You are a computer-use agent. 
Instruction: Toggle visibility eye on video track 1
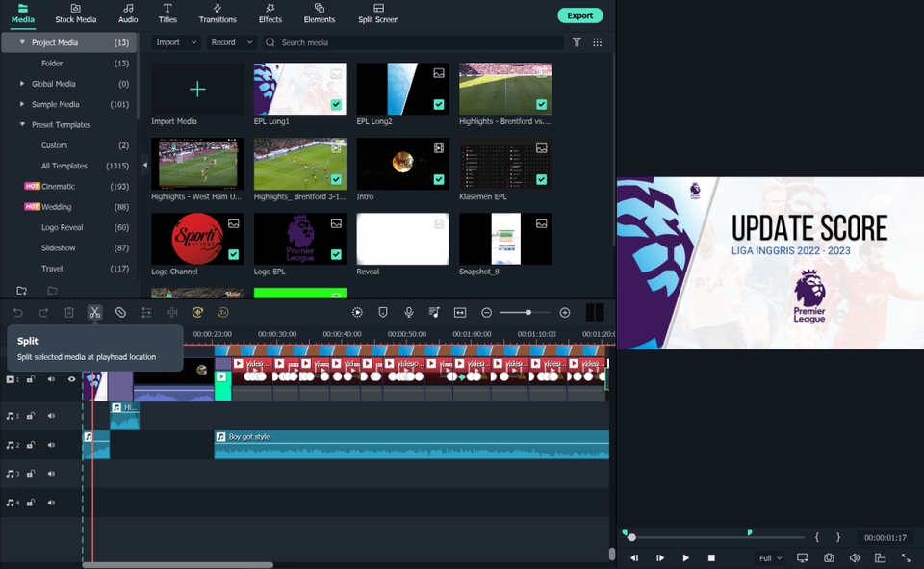pos(72,379)
